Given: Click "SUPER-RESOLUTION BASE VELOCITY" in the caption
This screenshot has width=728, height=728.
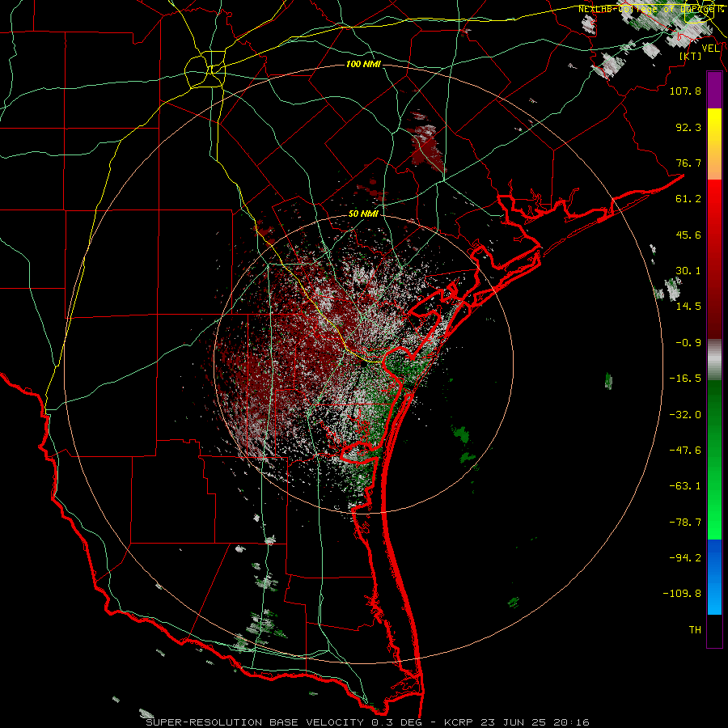Looking at the screenshot, I should [255, 722].
